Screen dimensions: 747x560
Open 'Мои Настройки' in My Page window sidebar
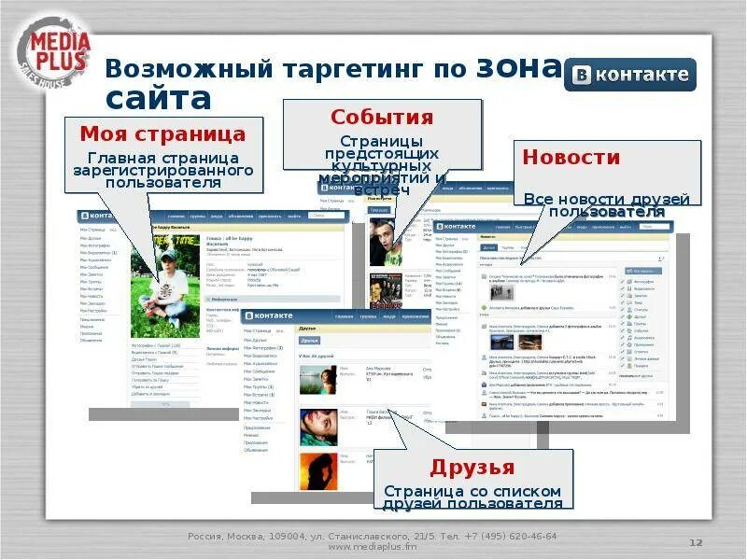[93, 311]
